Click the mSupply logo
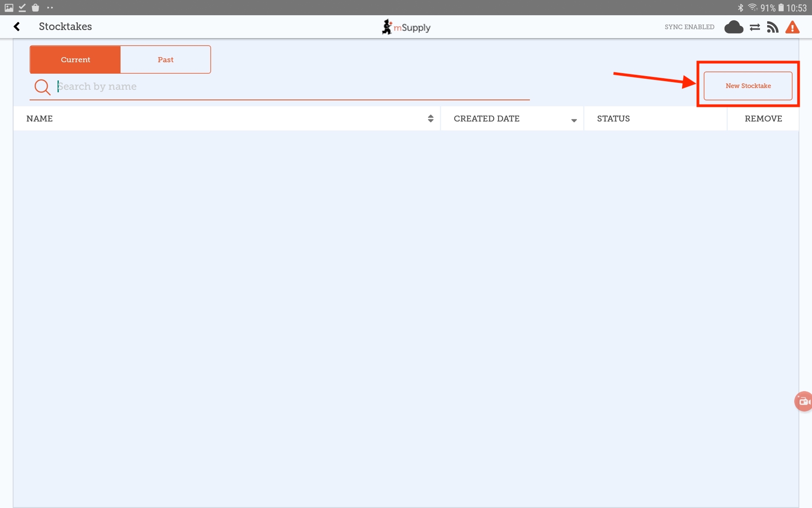Viewport: 812px width, 508px height. tap(406, 27)
